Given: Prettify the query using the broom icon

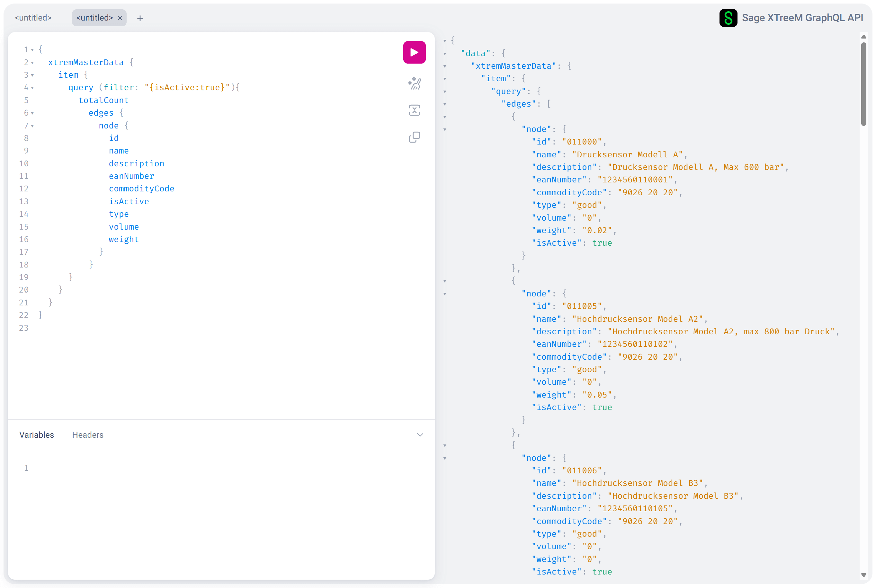Looking at the screenshot, I should coord(414,83).
